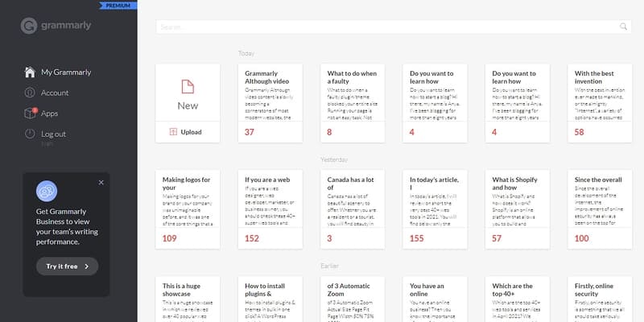Click the Today section label

(246, 53)
